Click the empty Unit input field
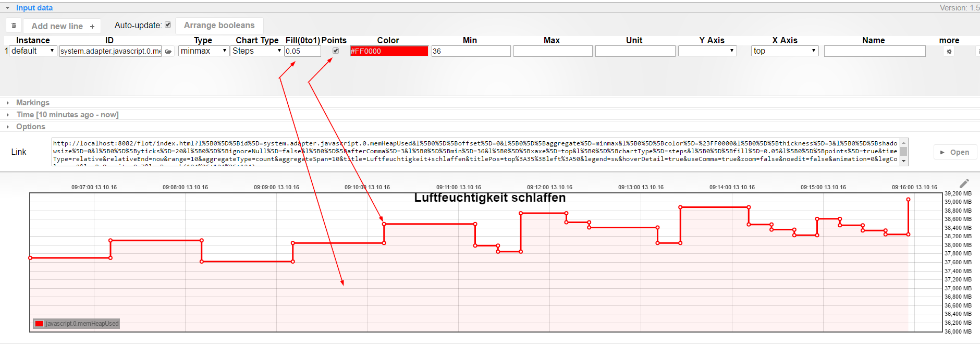This screenshot has width=980, height=344. (635, 51)
